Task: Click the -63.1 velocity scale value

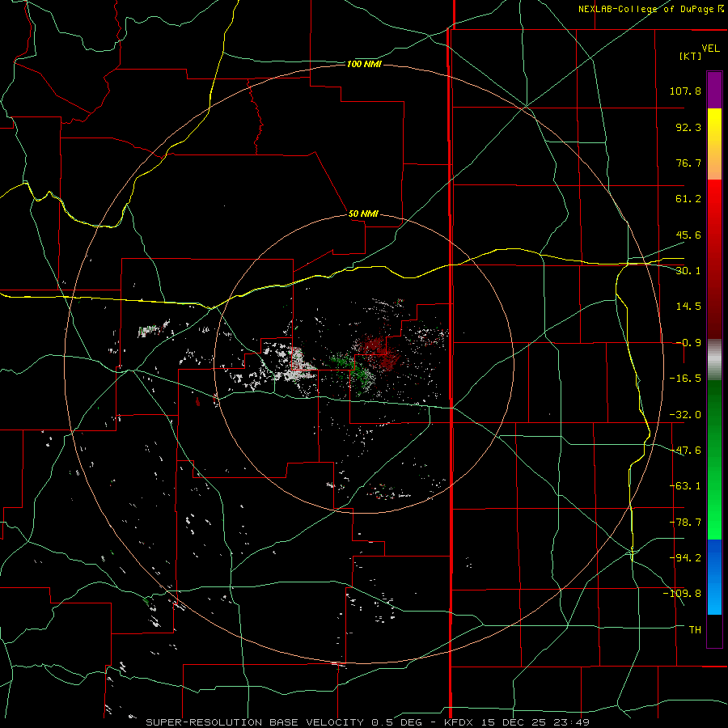Action: pyautogui.click(x=685, y=486)
